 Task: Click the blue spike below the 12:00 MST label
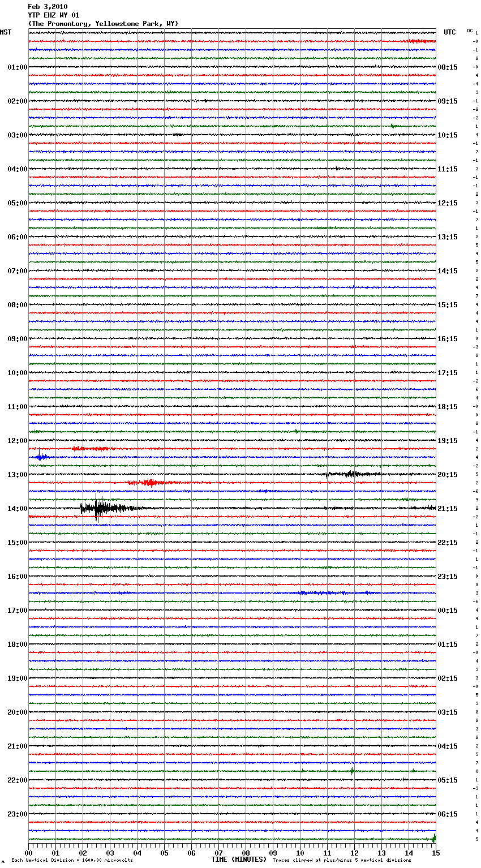(x=41, y=456)
